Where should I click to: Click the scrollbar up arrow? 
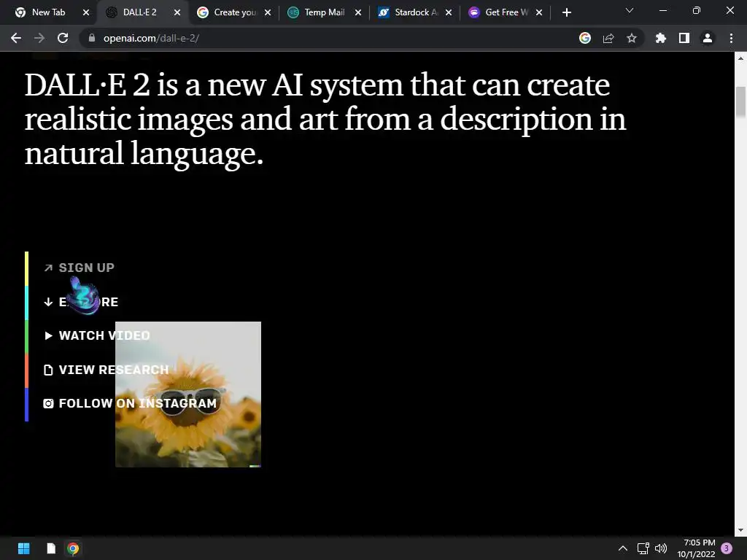point(741,58)
